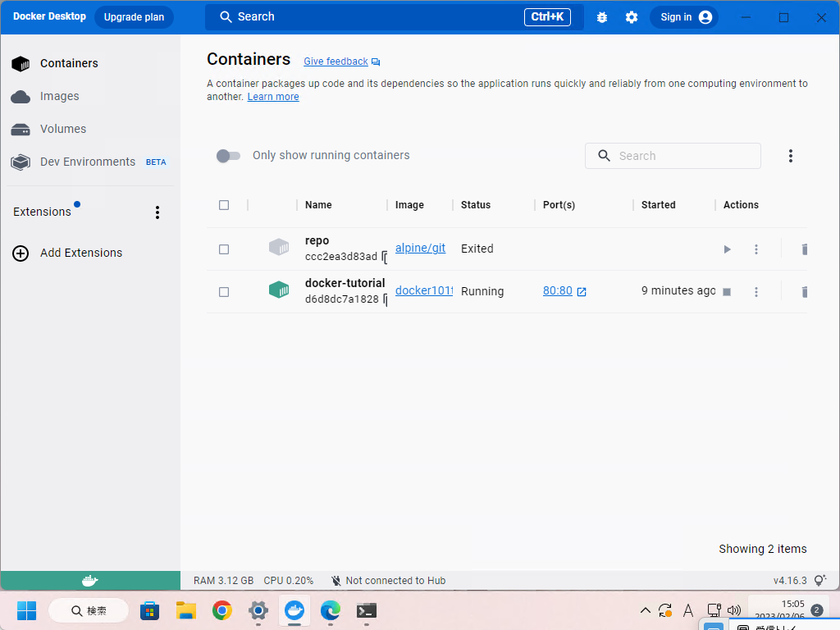Open the docker101 image link
Viewport: 840px width, 630px height.
[424, 291]
